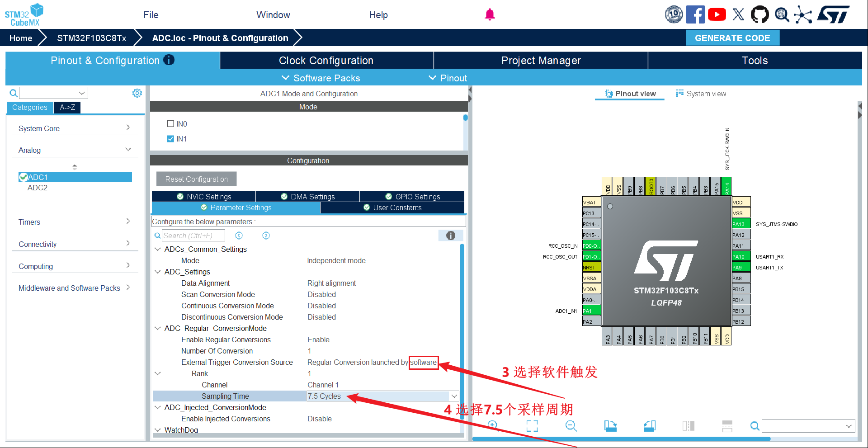868x448 pixels.
Task: Toggle green PA1 pin on chip
Action: (x=591, y=311)
